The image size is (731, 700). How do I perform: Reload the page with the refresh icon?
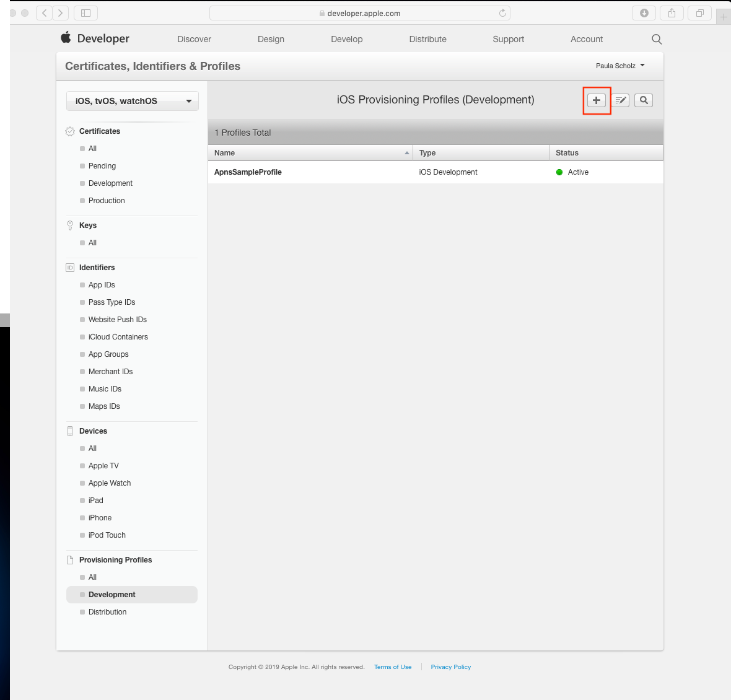click(502, 13)
